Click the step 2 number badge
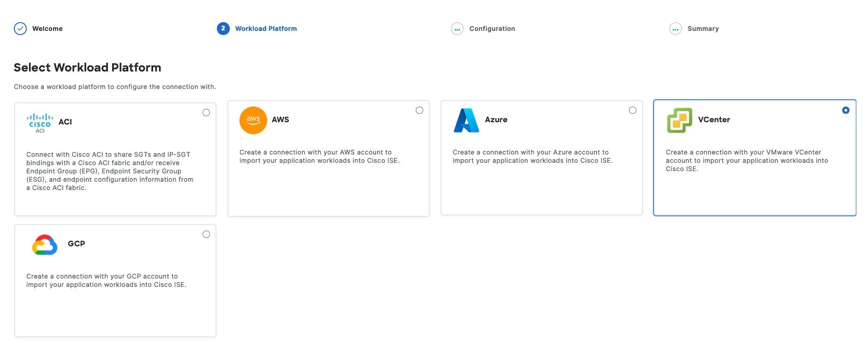 (x=223, y=29)
